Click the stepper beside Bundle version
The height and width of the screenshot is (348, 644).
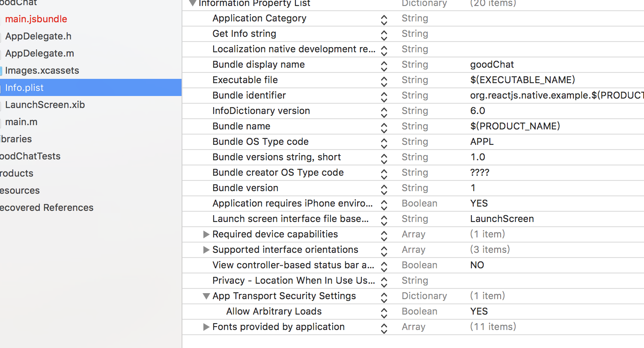[x=384, y=189]
